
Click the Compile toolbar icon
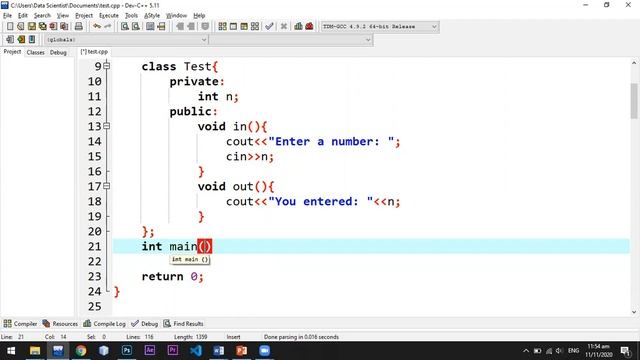[222, 27]
